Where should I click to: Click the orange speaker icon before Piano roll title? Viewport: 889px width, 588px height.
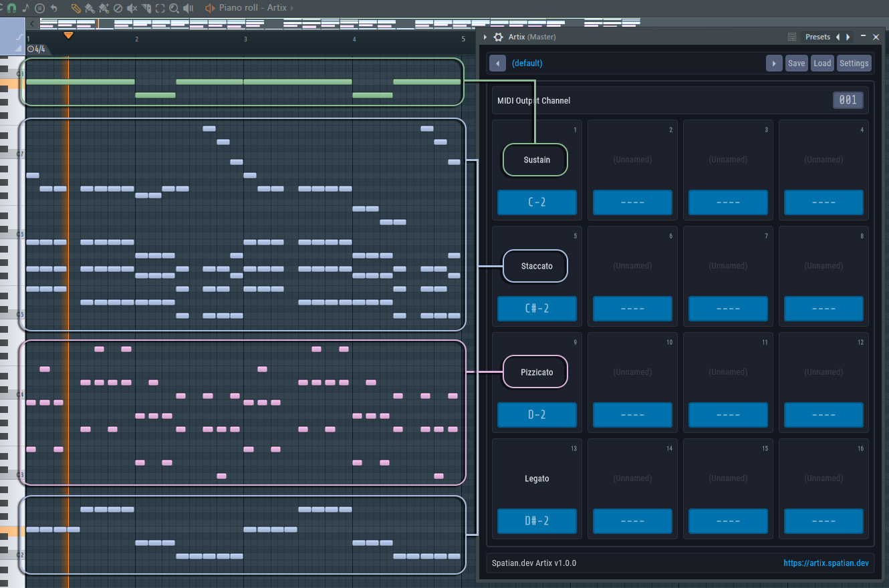click(x=210, y=8)
